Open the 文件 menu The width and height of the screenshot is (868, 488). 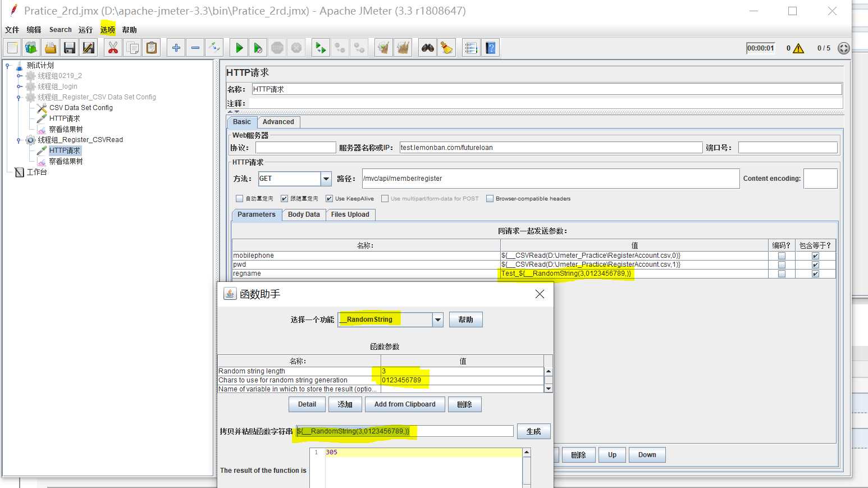12,30
